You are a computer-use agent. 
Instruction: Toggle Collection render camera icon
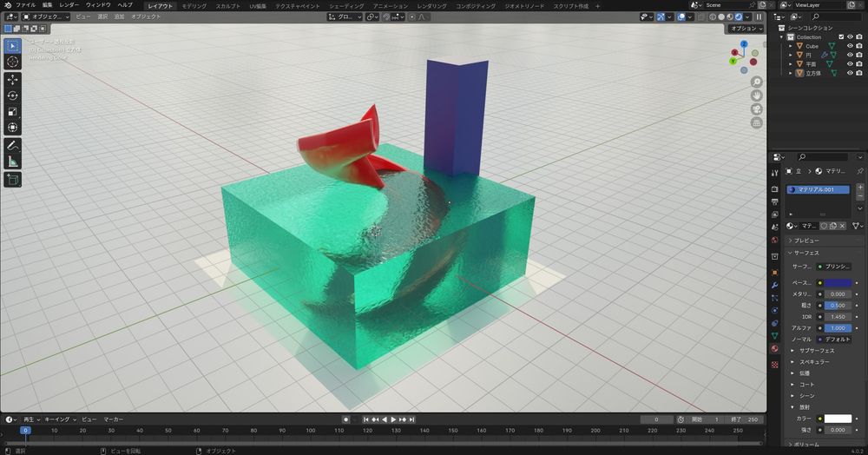click(x=859, y=37)
